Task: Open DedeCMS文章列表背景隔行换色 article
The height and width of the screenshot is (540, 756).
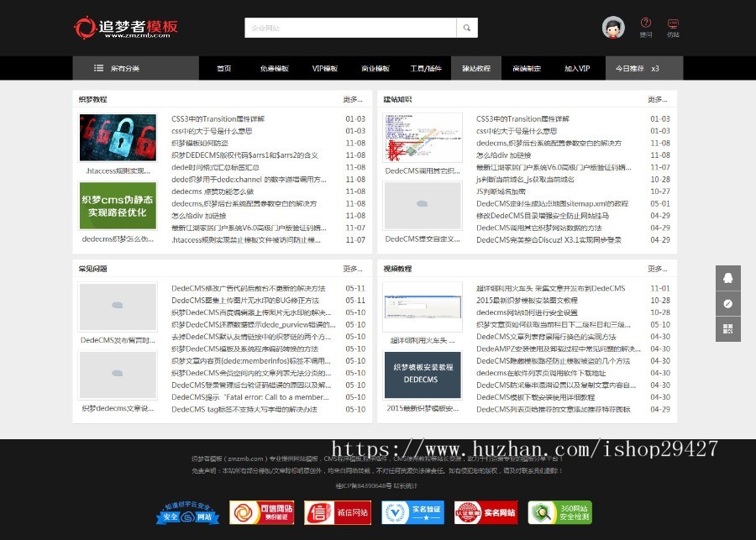Action: (x=546, y=337)
